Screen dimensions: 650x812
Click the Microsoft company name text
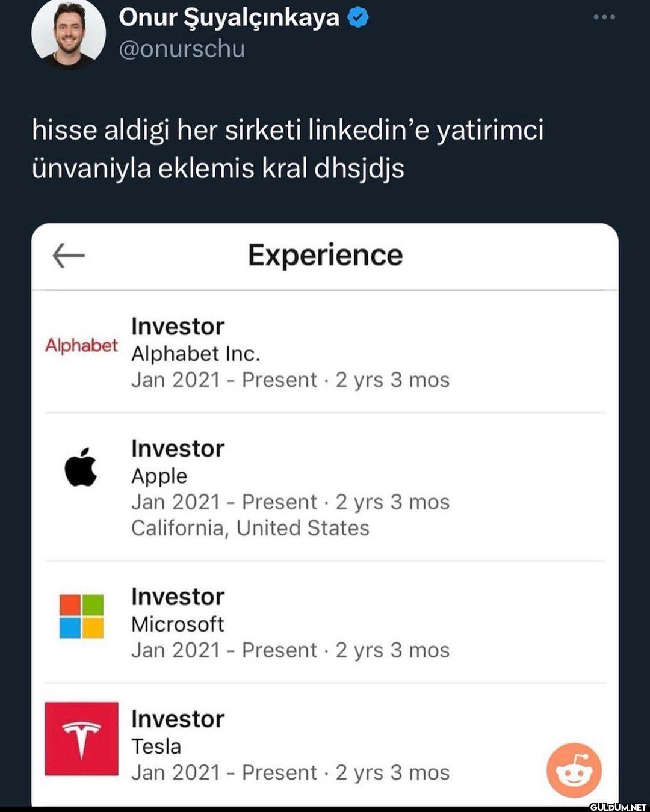pyautogui.click(x=178, y=624)
